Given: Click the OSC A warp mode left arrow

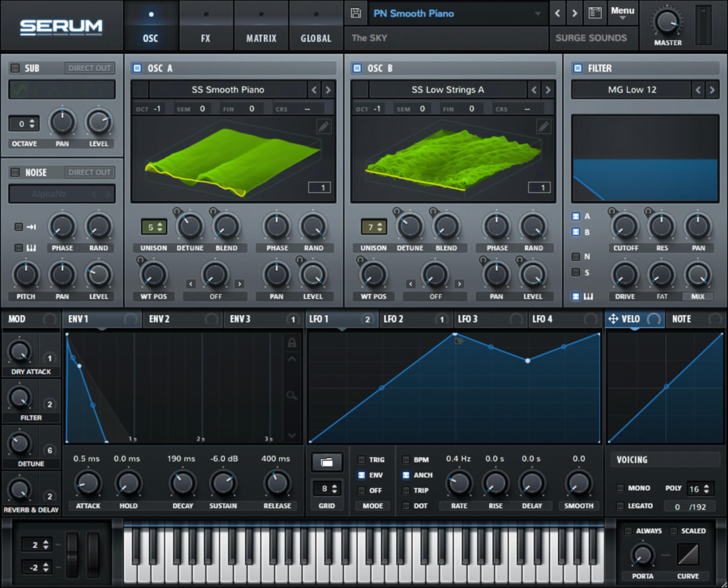Looking at the screenshot, I should (x=191, y=284).
